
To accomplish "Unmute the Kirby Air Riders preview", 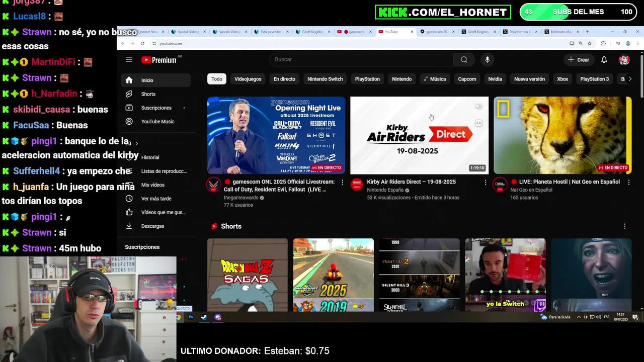I will click(478, 107).
